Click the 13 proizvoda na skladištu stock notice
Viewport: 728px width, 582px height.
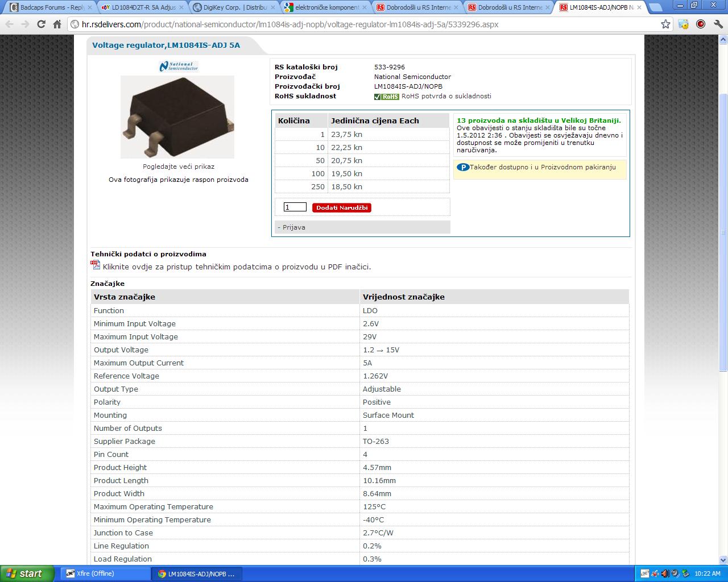[x=539, y=120]
